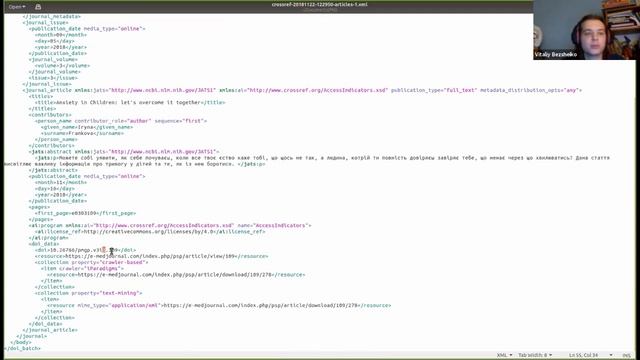The height and width of the screenshot is (360, 640).
Task: Toggle the INS insert mode indicator
Action: coord(627,355)
